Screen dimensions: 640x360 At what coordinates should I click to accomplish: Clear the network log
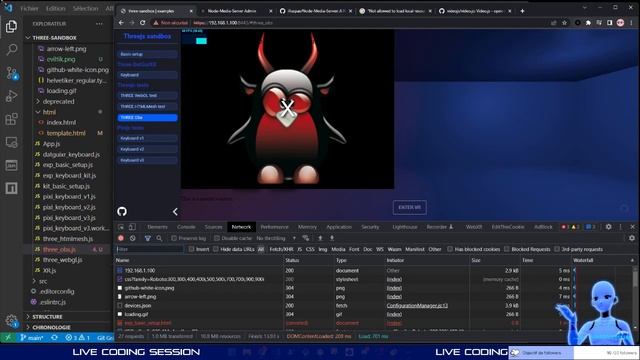click(133, 238)
